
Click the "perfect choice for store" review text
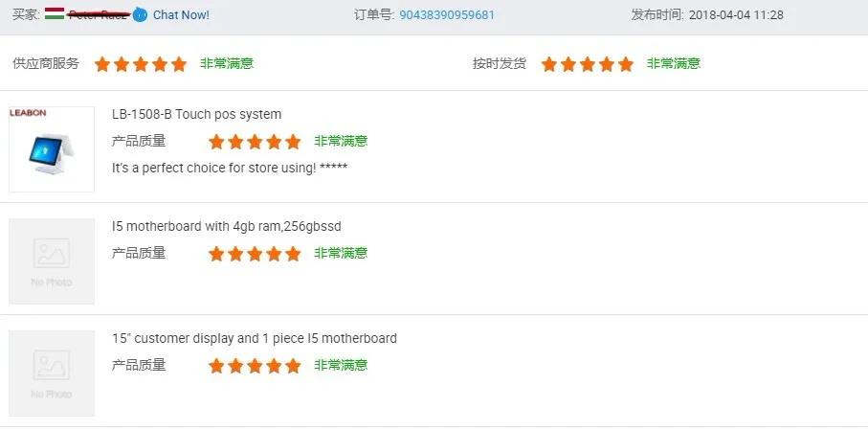[229, 168]
